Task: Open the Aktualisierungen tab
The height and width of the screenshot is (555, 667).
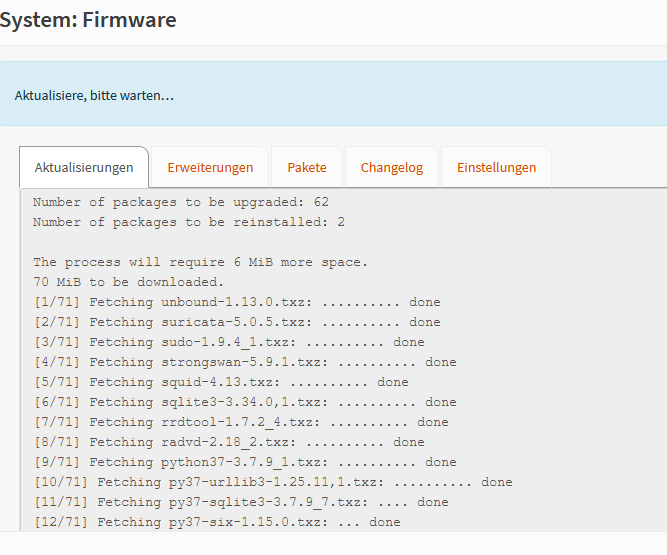Action: tap(84, 168)
